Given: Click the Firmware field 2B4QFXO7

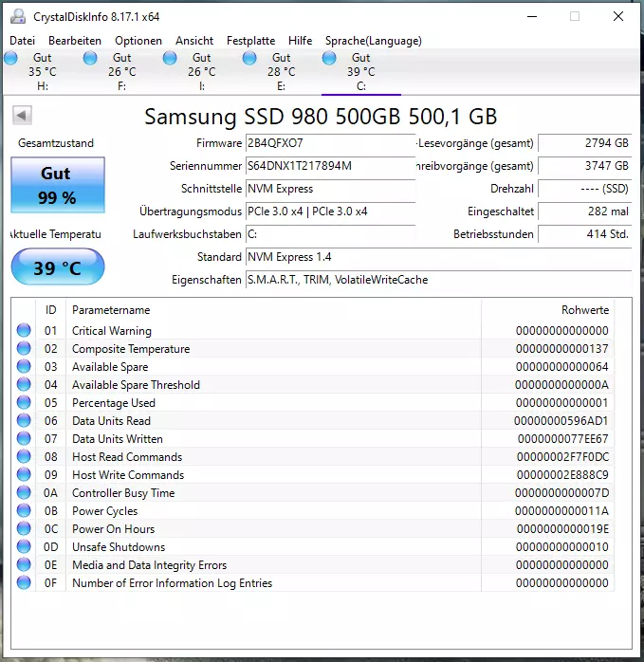Looking at the screenshot, I should (x=330, y=143).
